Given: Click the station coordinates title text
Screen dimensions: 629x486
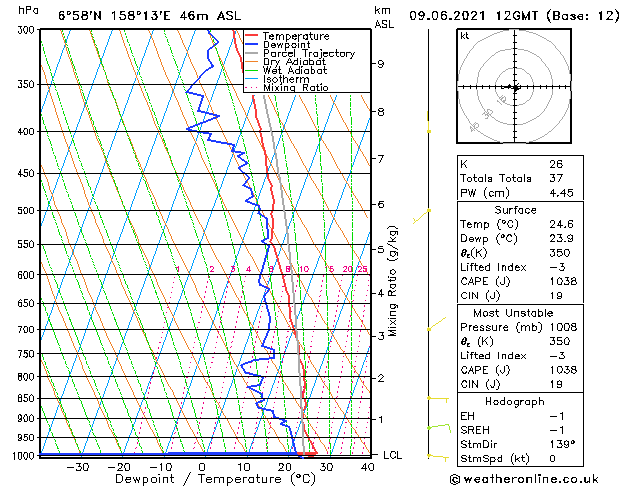Looking at the screenshot, I should coord(150,16).
